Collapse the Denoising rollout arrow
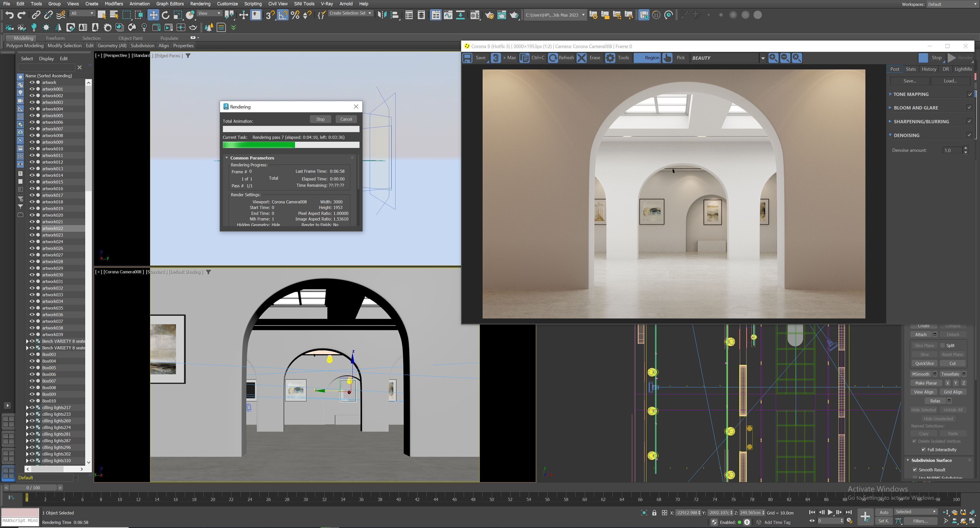 tap(890, 135)
